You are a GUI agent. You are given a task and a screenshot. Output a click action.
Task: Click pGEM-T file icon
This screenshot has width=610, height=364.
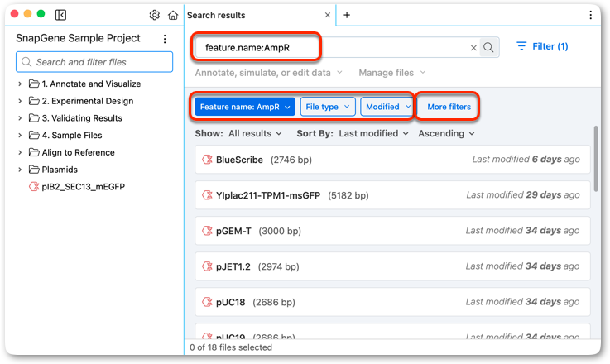[207, 231]
